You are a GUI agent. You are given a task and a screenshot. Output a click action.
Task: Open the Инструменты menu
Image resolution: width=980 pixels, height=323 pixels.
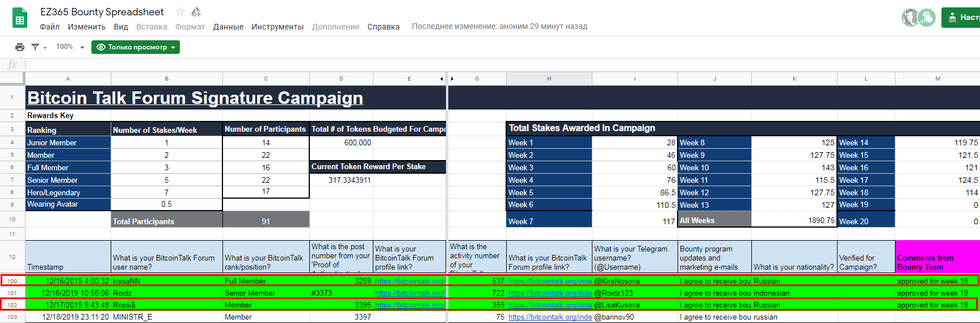(277, 27)
